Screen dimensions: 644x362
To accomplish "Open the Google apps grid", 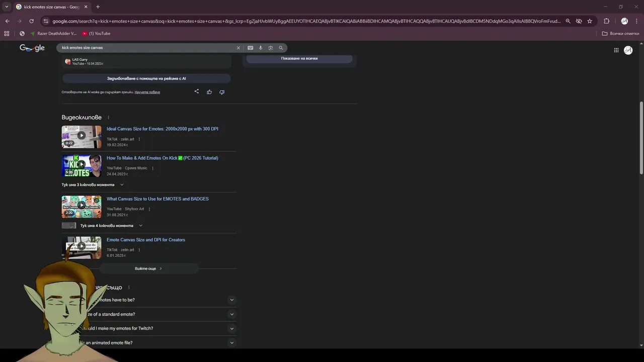I will (616, 50).
